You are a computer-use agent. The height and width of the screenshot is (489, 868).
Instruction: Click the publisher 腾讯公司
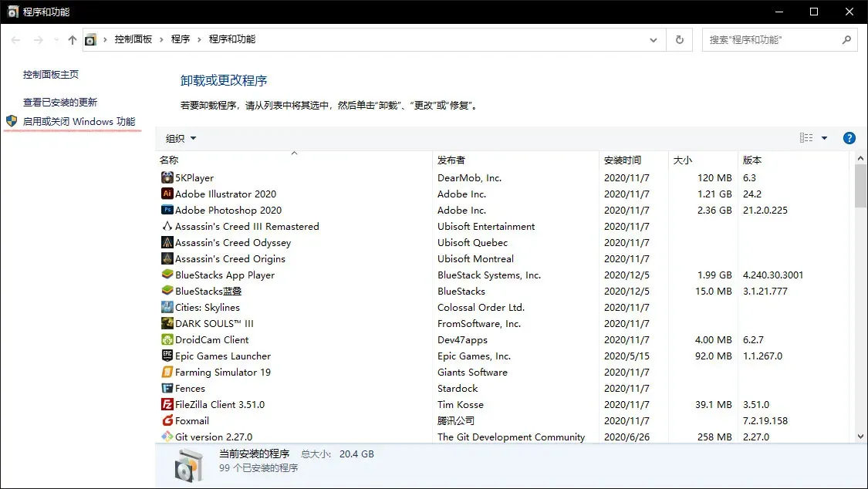pos(455,420)
